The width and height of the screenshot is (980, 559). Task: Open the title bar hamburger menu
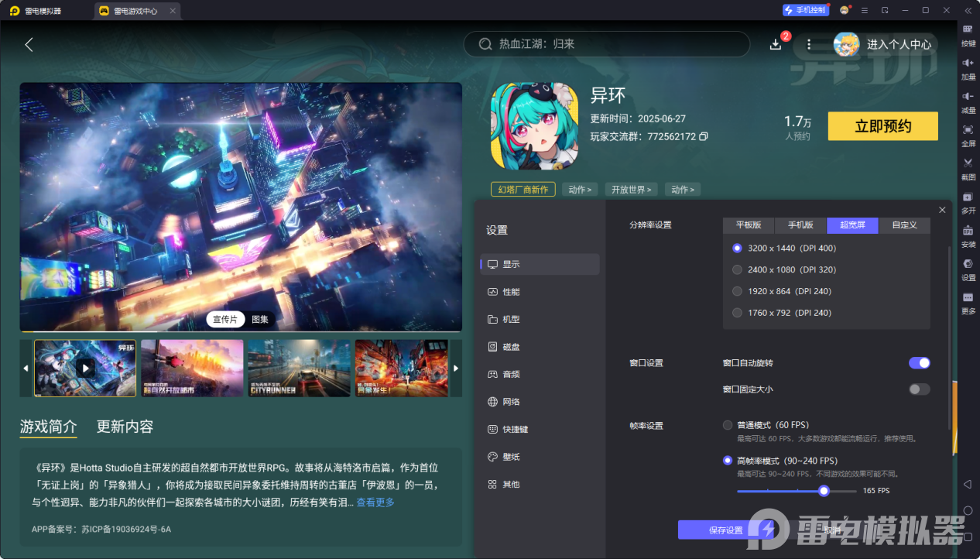click(x=864, y=10)
